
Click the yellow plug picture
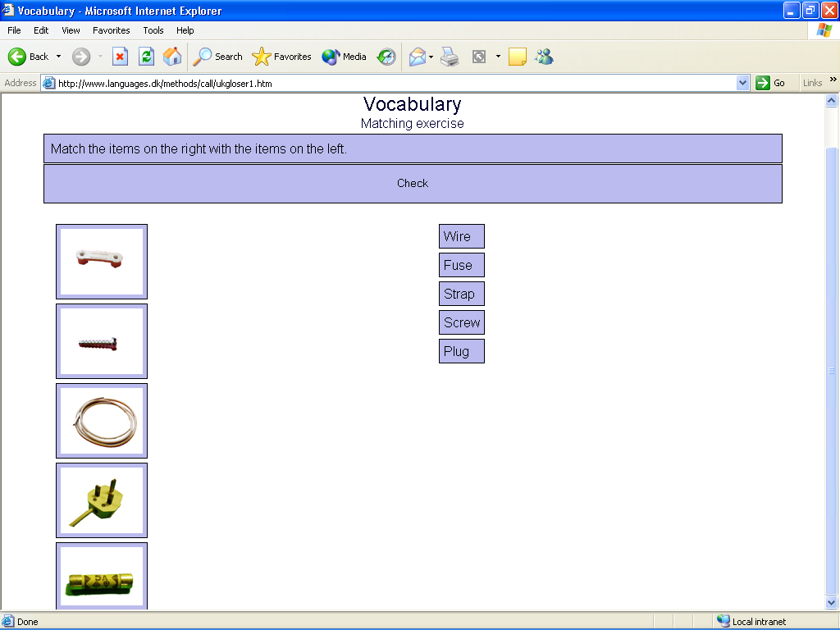(x=102, y=500)
